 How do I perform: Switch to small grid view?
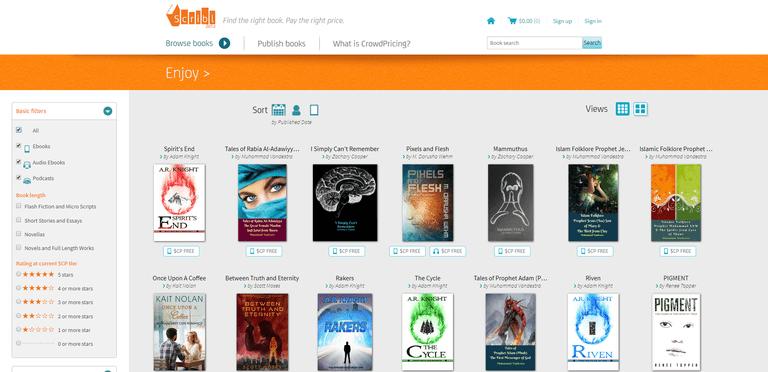click(x=623, y=109)
